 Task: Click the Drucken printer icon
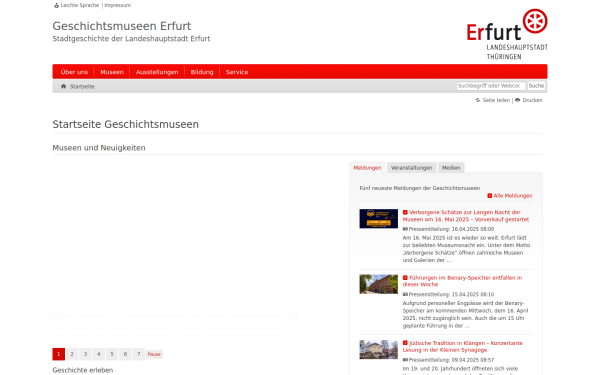(517, 100)
